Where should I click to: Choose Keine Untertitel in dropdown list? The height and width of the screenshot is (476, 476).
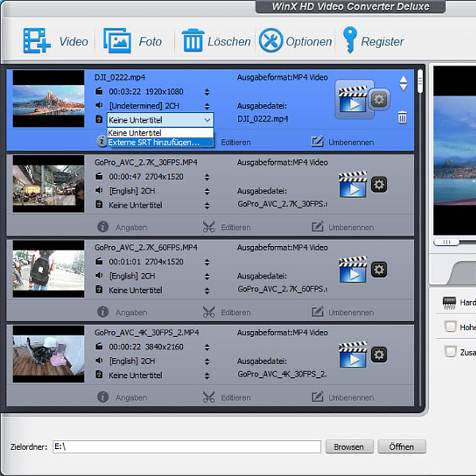[x=135, y=133]
